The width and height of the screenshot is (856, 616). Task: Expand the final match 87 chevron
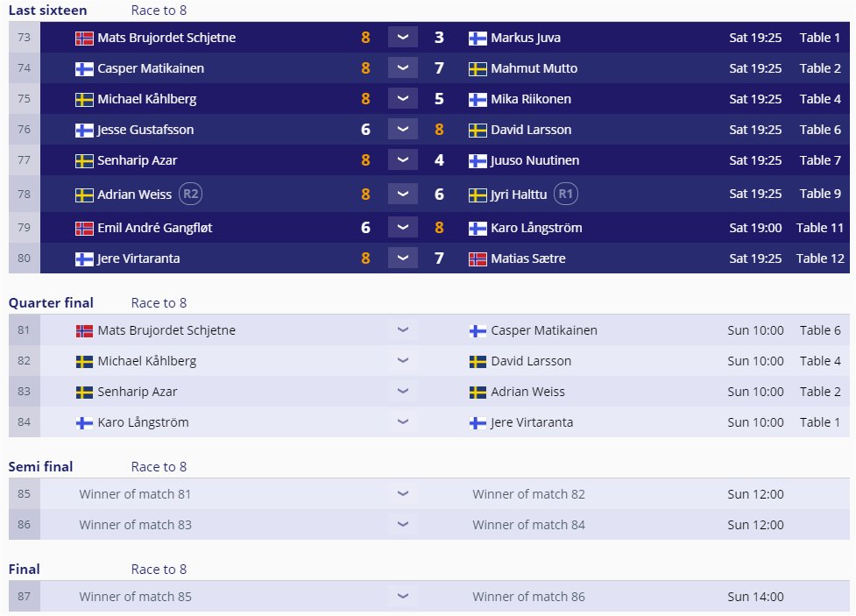click(402, 597)
